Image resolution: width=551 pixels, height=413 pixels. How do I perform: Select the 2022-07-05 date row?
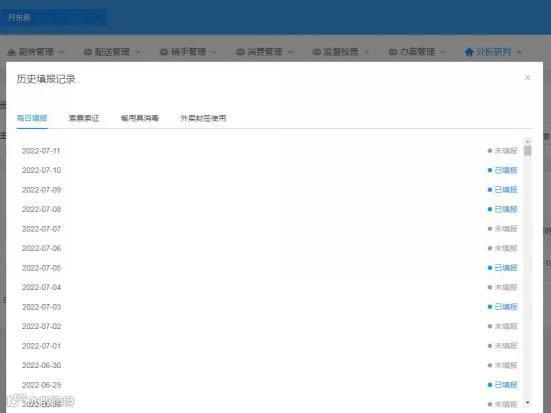point(269,268)
